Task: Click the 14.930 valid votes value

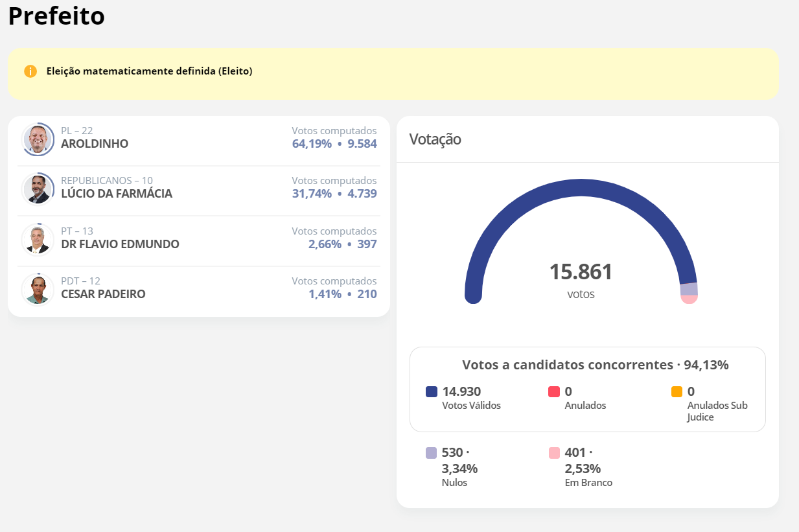Action: [x=461, y=391]
